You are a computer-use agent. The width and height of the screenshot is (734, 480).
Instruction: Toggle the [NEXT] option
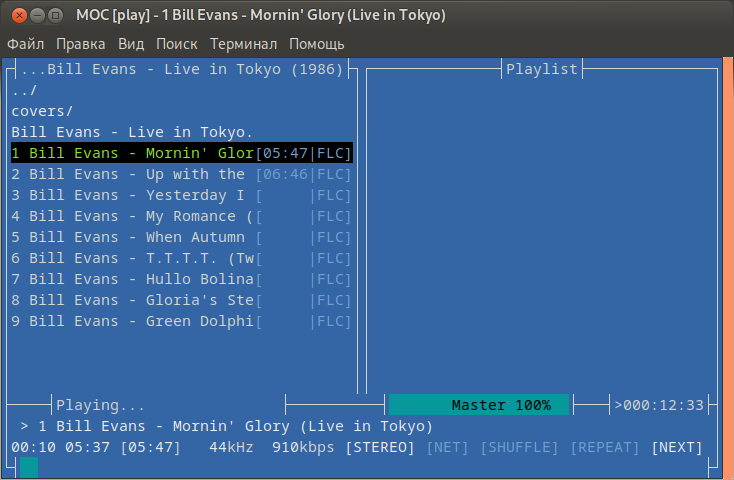pyautogui.click(x=677, y=447)
